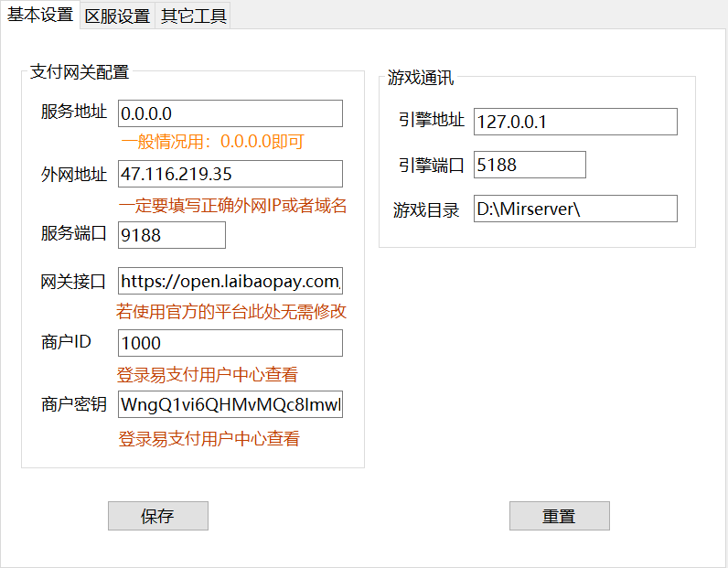The width and height of the screenshot is (728, 568).
Task: Click the hint 若使用官方的平台此处无需修改
Action: [x=231, y=311]
